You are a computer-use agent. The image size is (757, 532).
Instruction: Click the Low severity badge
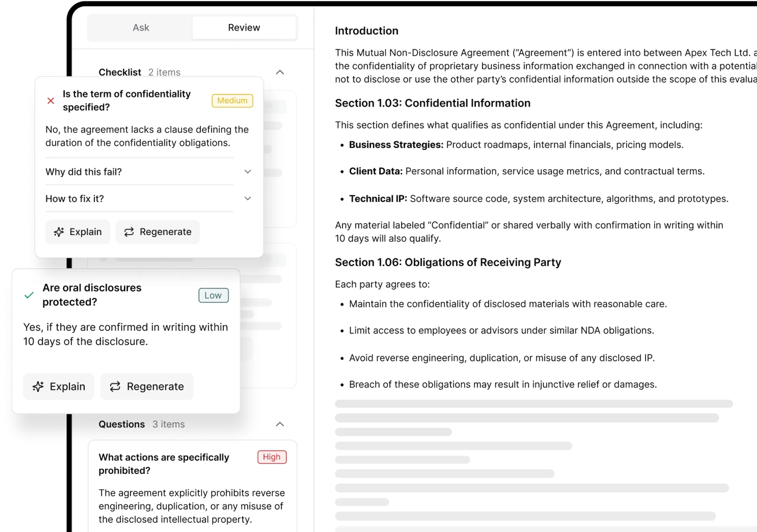click(x=213, y=295)
